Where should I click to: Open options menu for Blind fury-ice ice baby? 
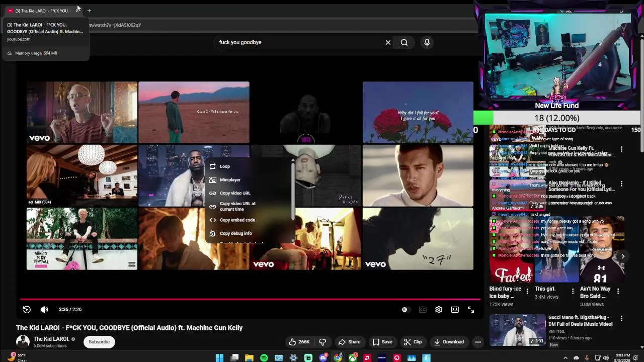pos(527,292)
